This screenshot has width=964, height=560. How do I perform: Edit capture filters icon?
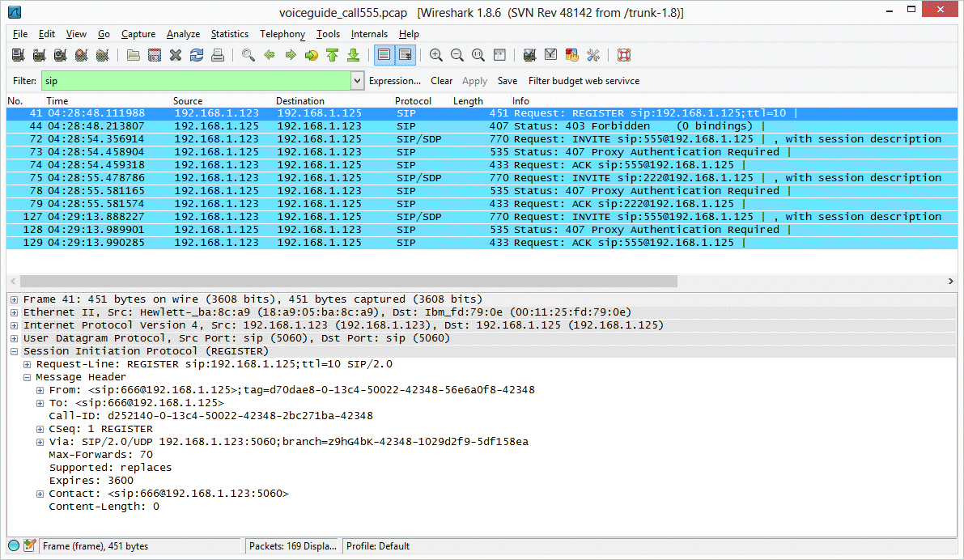click(529, 55)
